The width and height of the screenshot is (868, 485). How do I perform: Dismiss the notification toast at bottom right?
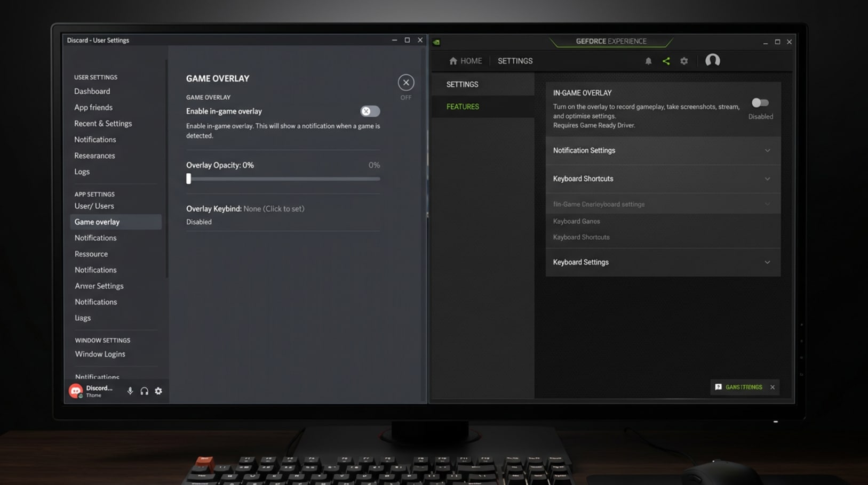coord(772,387)
